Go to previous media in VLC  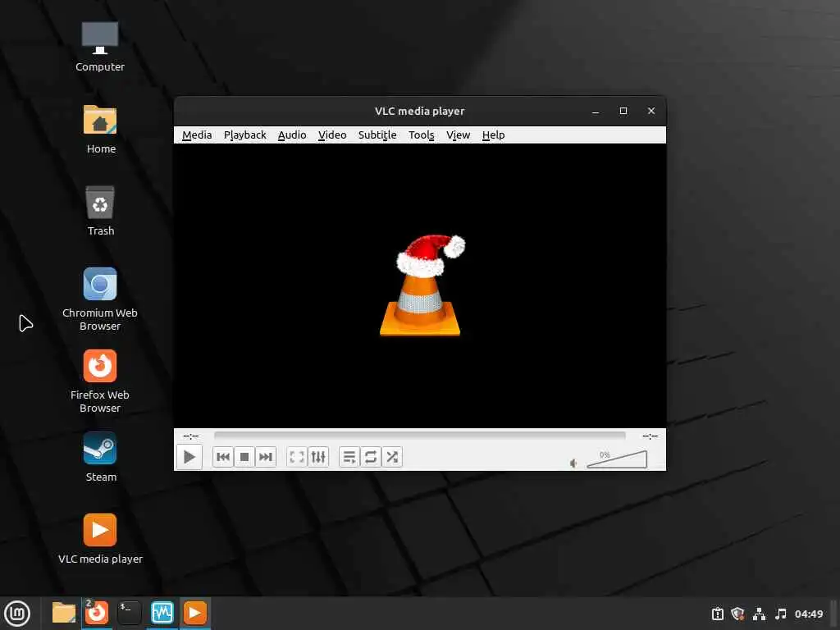click(223, 457)
